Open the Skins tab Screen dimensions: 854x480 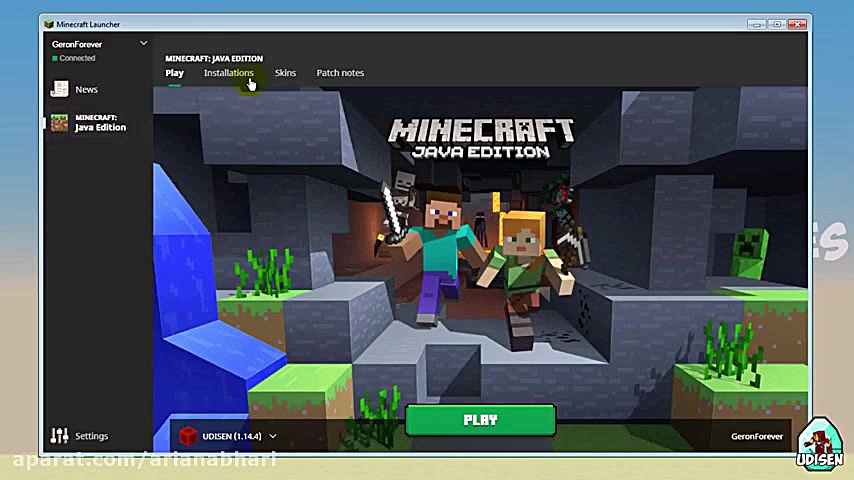[x=285, y=73]
